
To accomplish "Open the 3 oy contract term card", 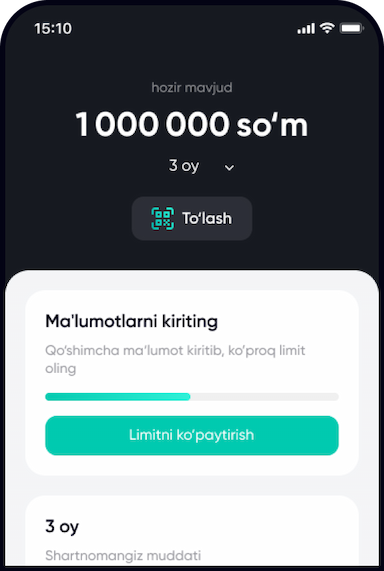I will click(x=192, y=533).
